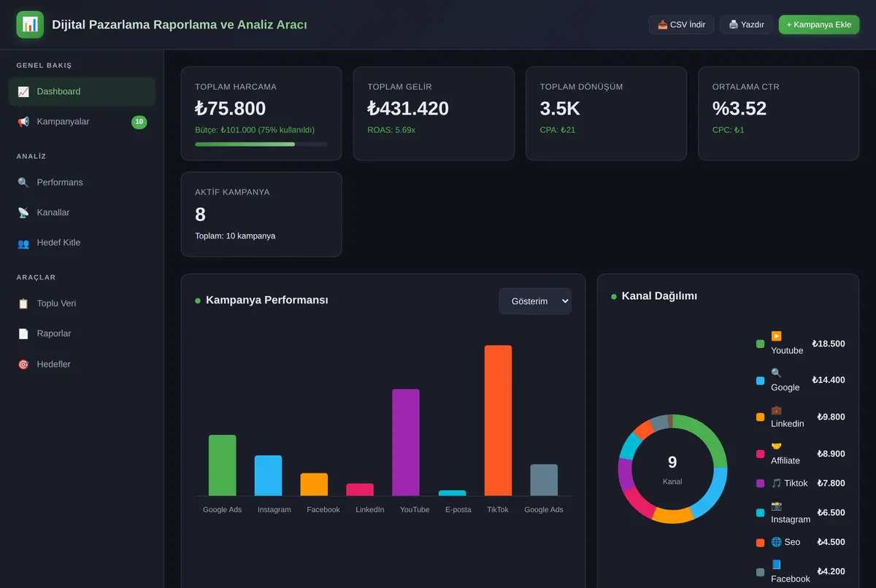
Task: Add a campaign with + Kampanya Ekle
Action: (x=819, y=25)
